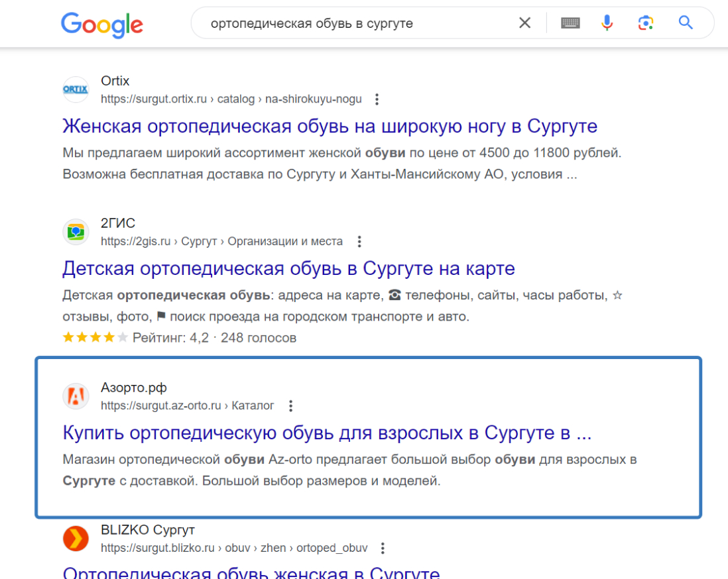Open the on-screen keyboard icon
Image resolution: width=728 pixels, height=579 pixels.
click(570, 22)
